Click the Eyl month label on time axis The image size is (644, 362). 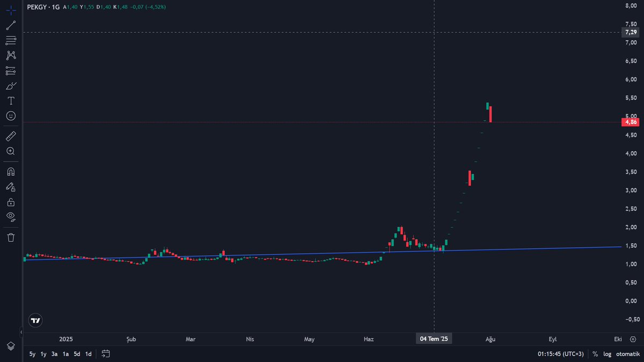tap(553, 339)
